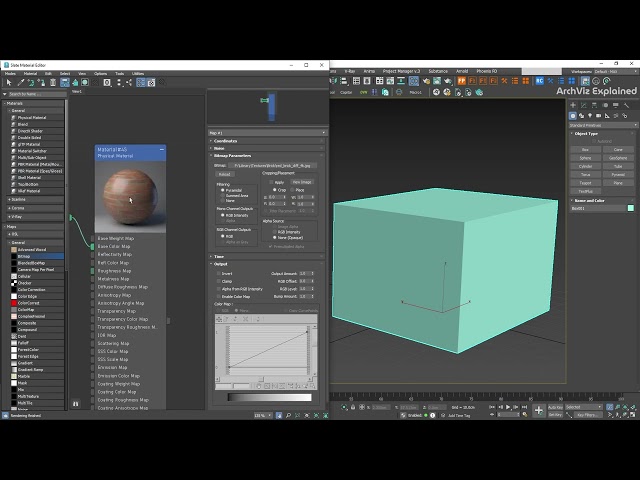
Task: Select the Lights category icon
Action: click(x=590, y=116)
